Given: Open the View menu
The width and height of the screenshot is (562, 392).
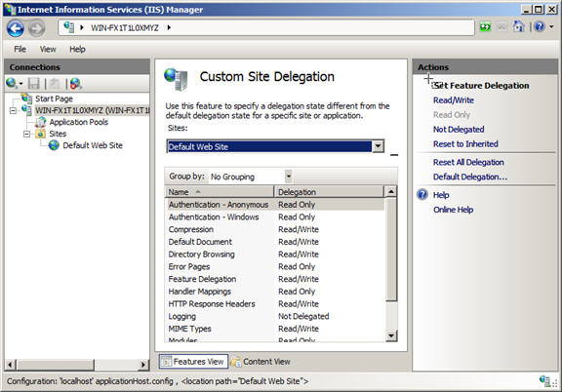Looking at the screenshot, I should 48,49.
